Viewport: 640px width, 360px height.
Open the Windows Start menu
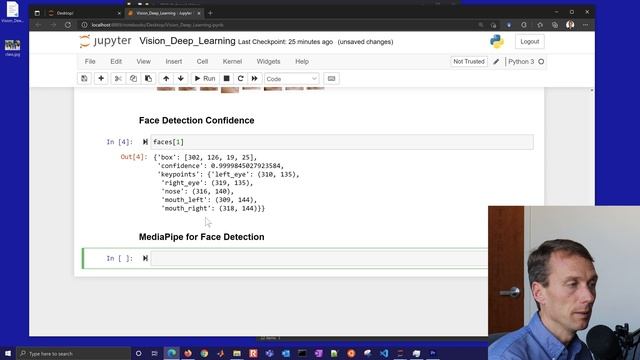8,353
